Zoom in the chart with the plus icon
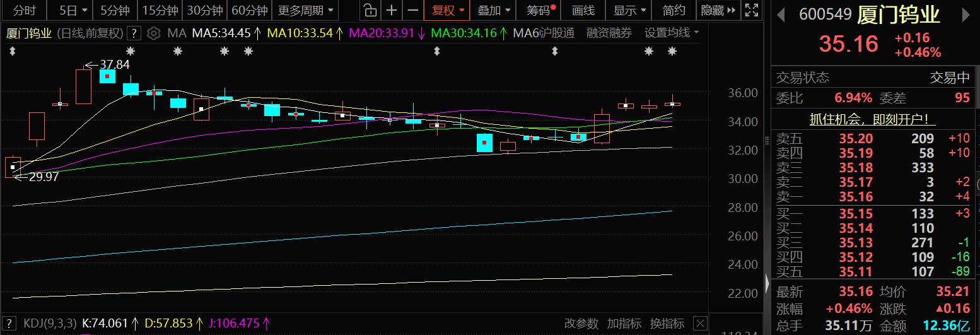980x335 pixels. coord(392,10)
